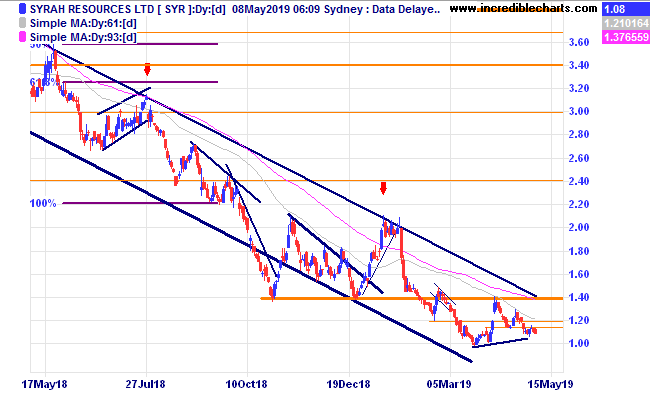The width and height of the screenshot is (651, 395).
Task: Click the 17May18 date axis label
Action: [x=44, y=384]
